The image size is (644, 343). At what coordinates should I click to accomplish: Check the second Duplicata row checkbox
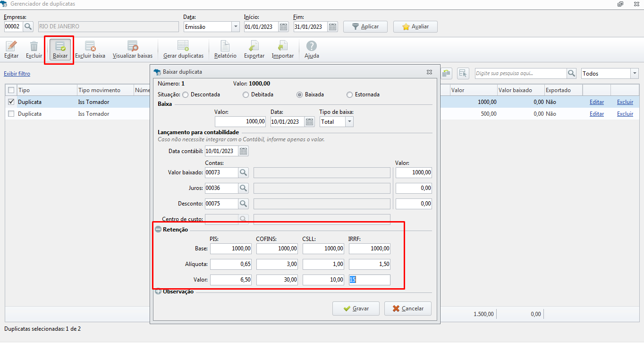coord(11,114)
